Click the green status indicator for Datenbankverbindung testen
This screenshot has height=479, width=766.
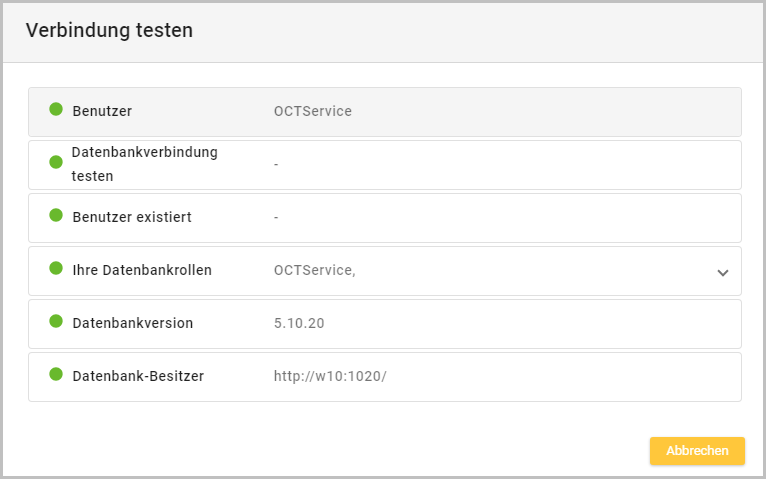click(x=56, y=162)
